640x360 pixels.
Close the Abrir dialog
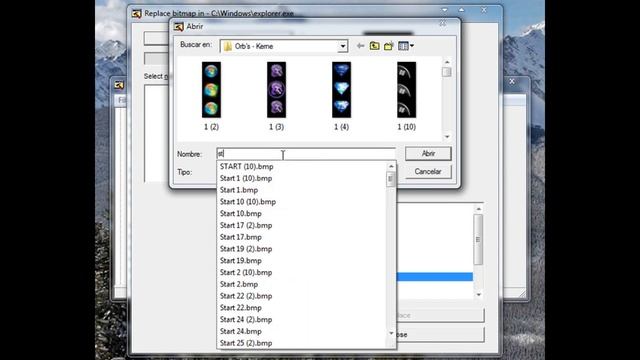tap(443, 24)
